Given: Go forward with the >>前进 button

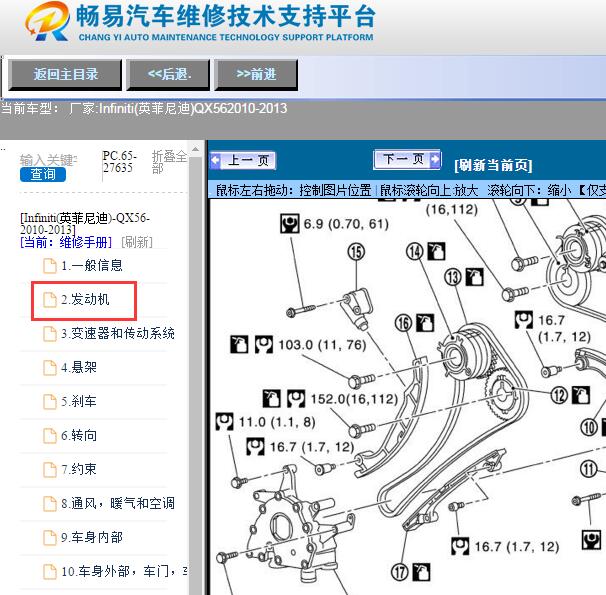Looking at the screenshot, I should coord(256,75).
